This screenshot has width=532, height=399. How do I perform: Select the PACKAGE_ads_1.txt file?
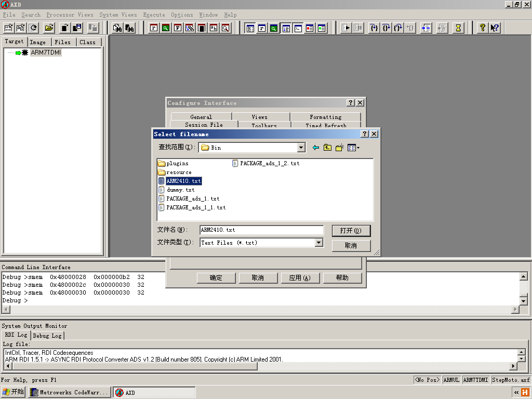tap(189, 199)
